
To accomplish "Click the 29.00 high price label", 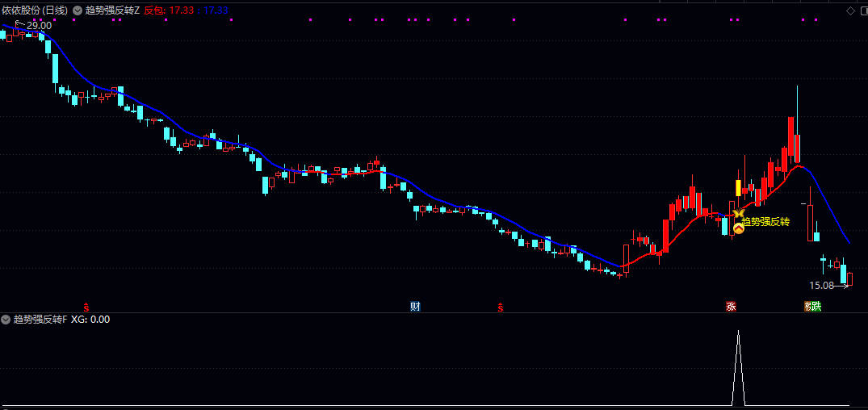I will 39,26.
